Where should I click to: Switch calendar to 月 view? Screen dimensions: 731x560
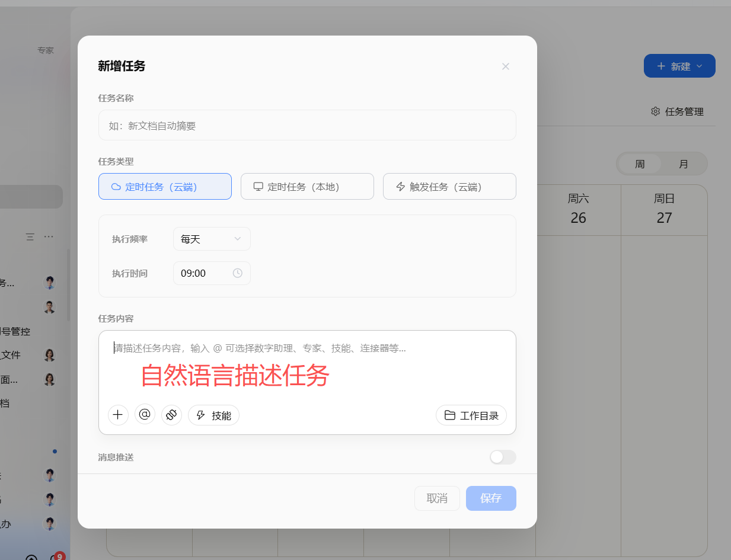click(684, 164)
